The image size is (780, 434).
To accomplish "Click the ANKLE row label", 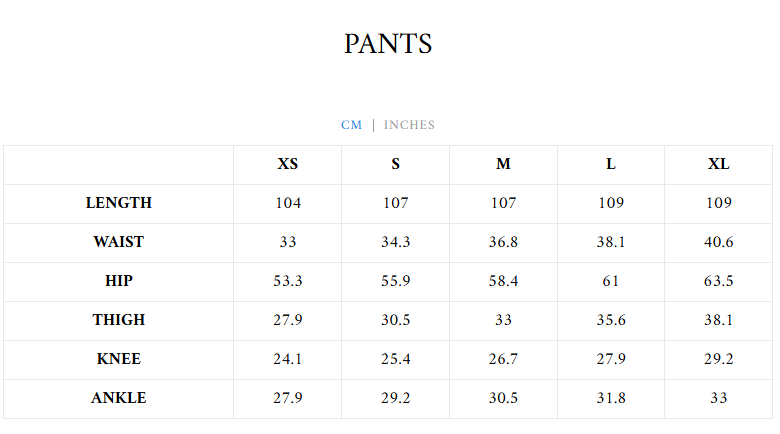I will pyautogui.click(x=119, y=398).
